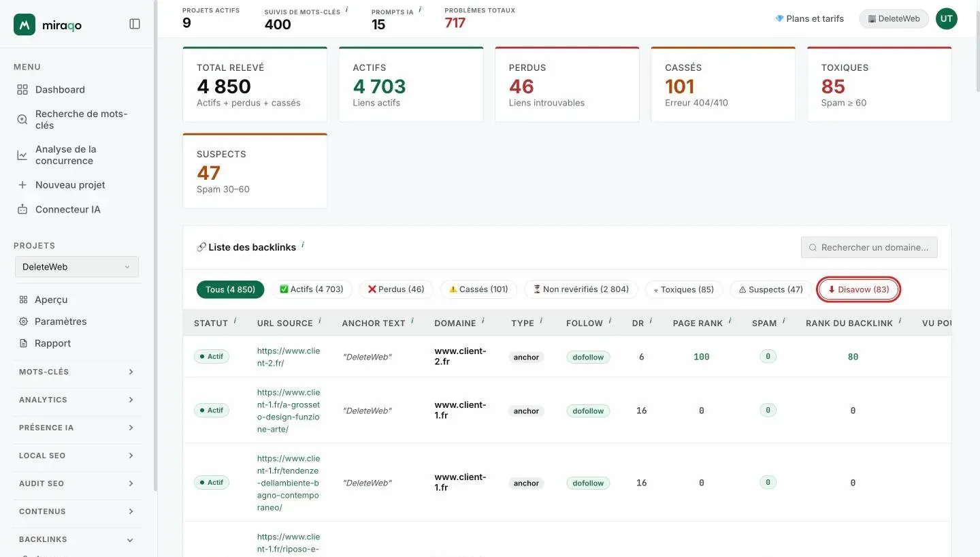Click the DeleteWeb account button near the avatar
980x557 pixels.
[x=894, y=19]
